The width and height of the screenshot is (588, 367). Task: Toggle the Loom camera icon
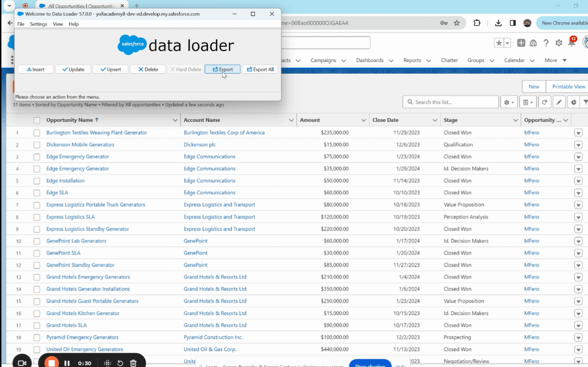pyautogui.click(x=21, y=363)
